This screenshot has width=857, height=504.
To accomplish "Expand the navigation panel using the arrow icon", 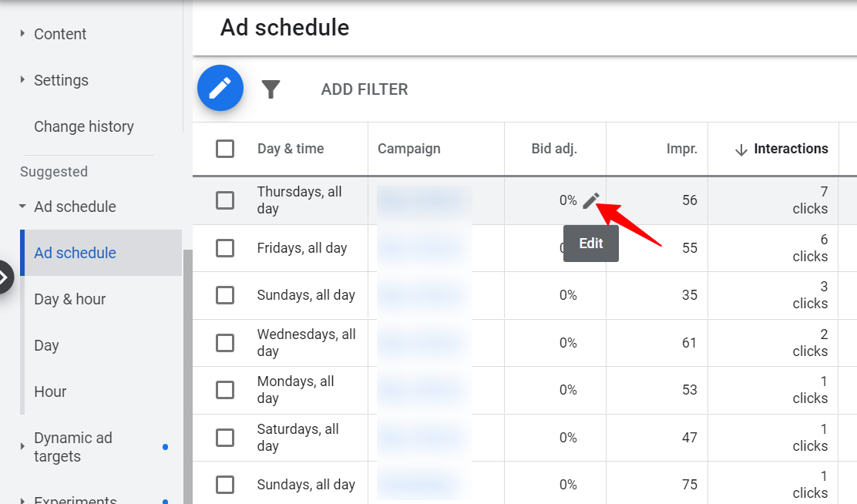I will pyautogui.click(x=5, y=277).
